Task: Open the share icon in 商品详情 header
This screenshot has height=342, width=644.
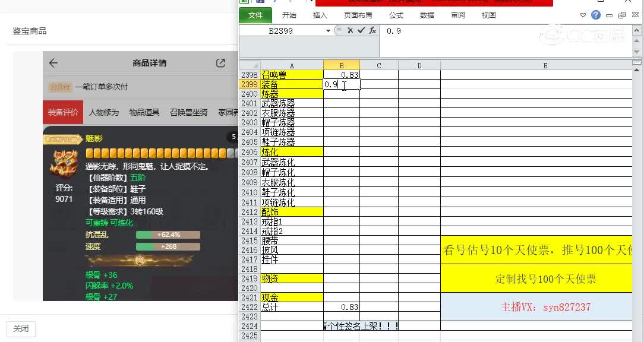Action: [x=220, y=63]
